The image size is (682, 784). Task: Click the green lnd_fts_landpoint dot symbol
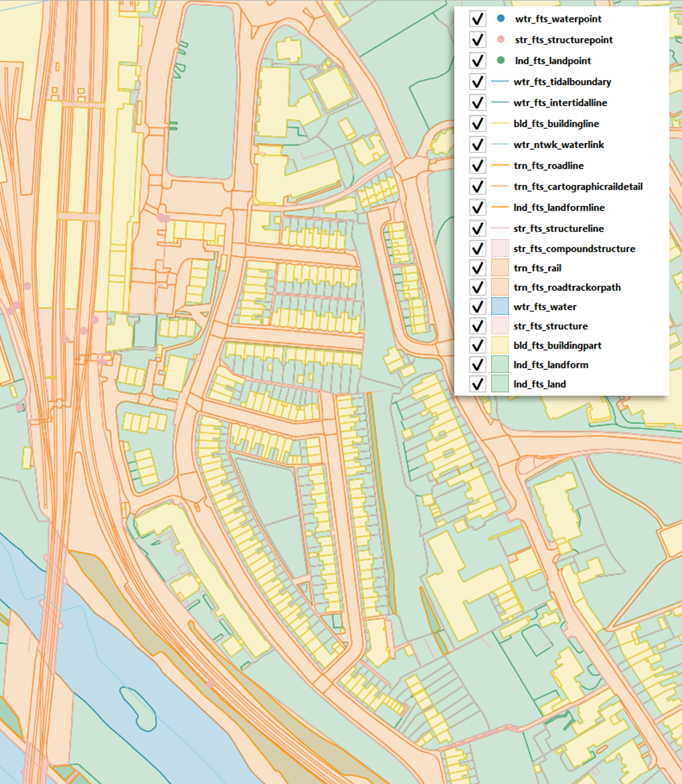pyautogui.click(x=500, y=60)
